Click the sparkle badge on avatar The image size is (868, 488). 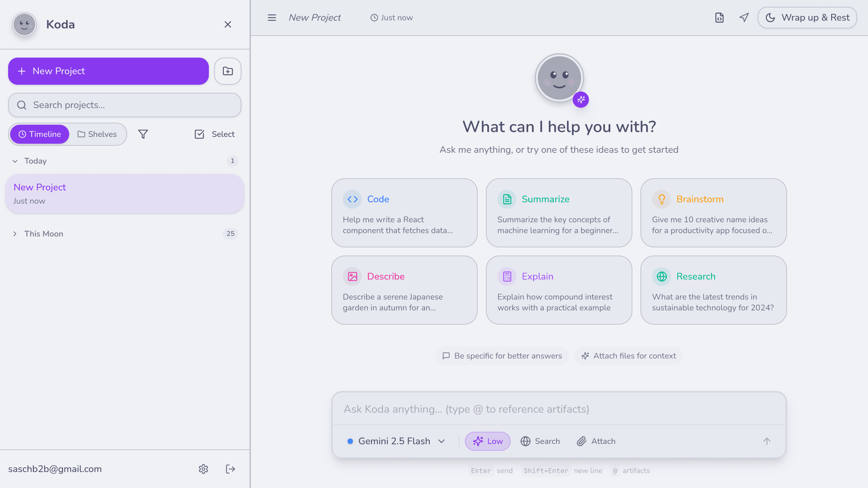pyautogui.click(x=581, y=100)
